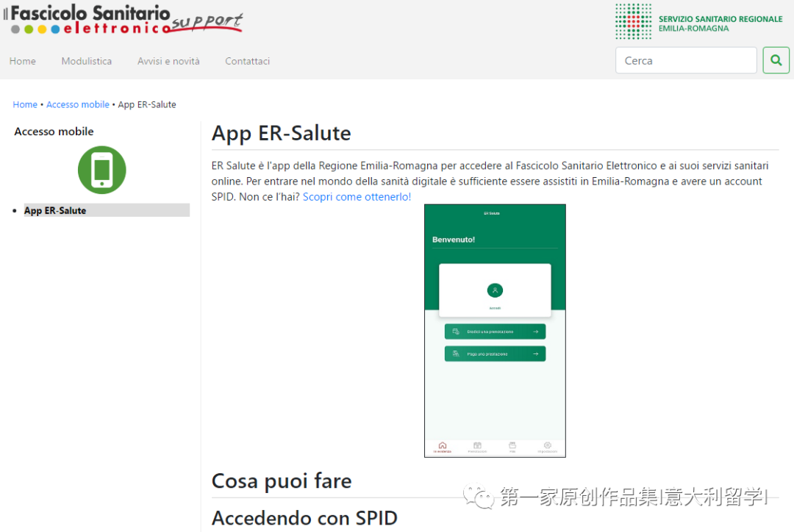Focus the Cerca search field
This screenshot has width=794, height=532.
(686, 60)
